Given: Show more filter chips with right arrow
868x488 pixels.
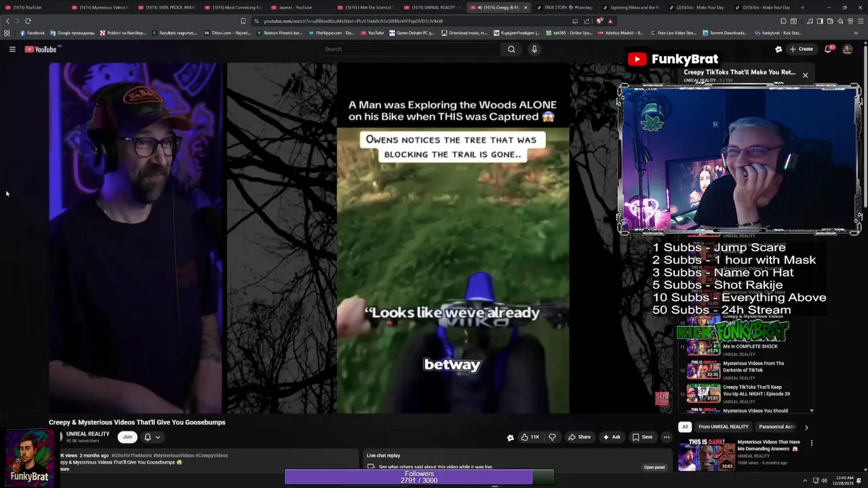Looking at the screenshot, I should tap(806, 427).
